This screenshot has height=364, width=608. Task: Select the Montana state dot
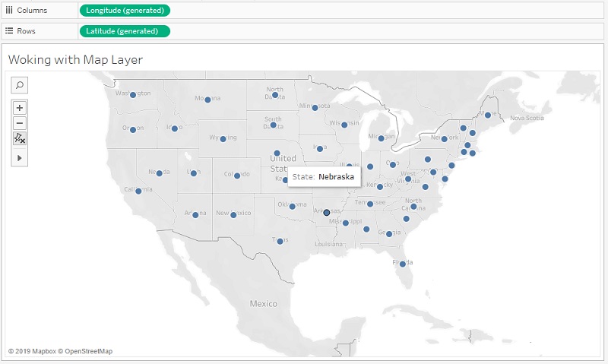point(207,100)
